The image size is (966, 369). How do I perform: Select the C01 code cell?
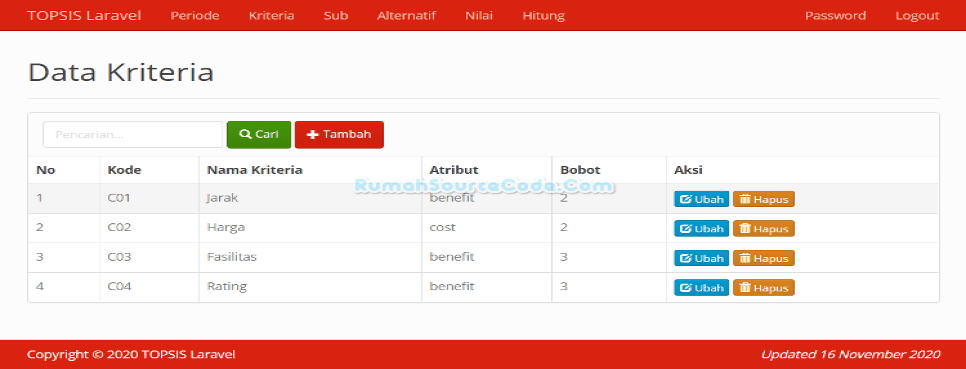[149, 198]
